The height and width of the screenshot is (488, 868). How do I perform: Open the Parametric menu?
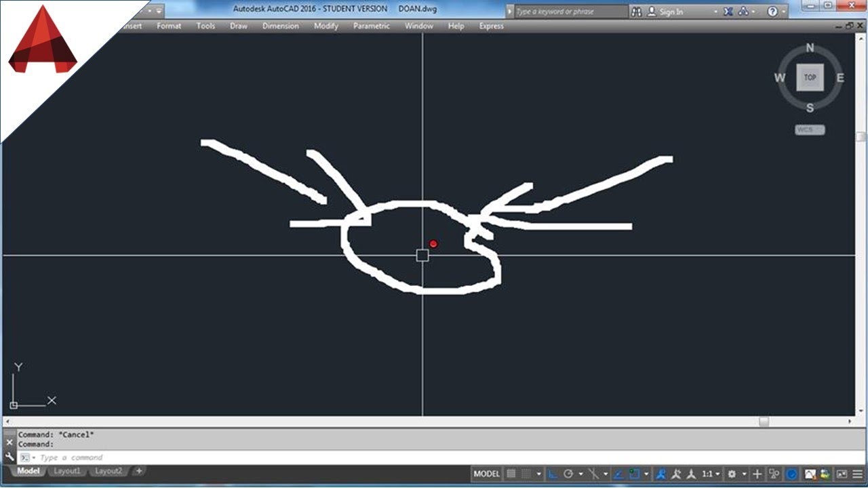point(372,26)
